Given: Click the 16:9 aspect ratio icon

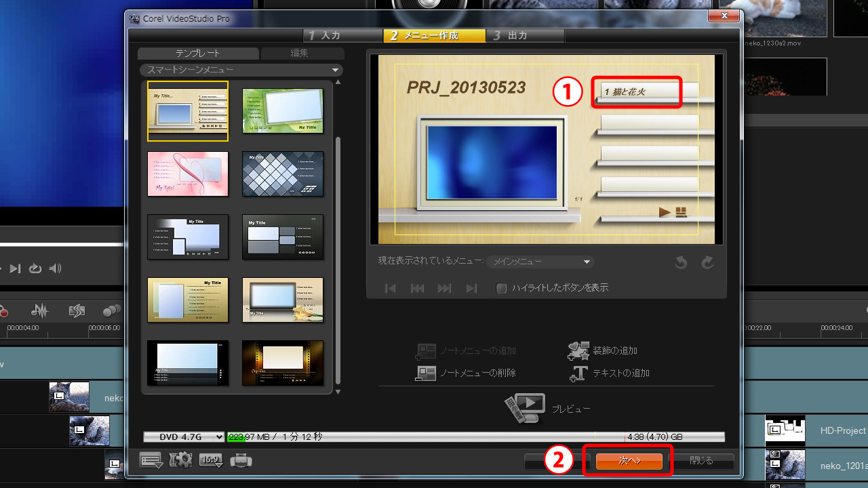Looking at the screenshot, I should 211,460.
